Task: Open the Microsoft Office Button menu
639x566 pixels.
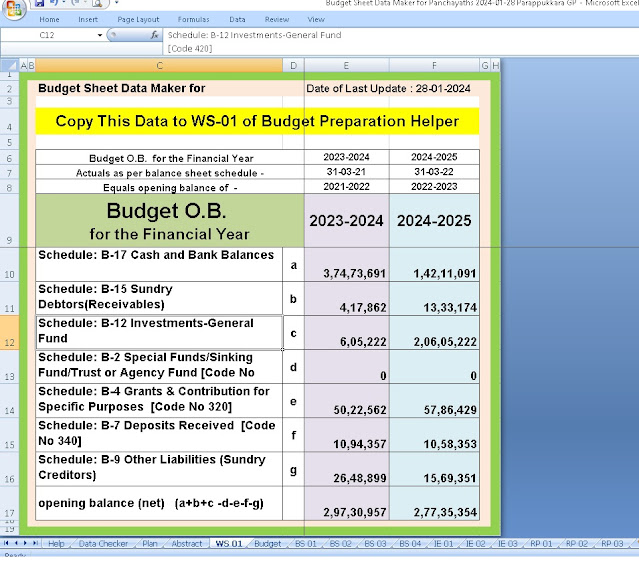Action: coord(14,7)
